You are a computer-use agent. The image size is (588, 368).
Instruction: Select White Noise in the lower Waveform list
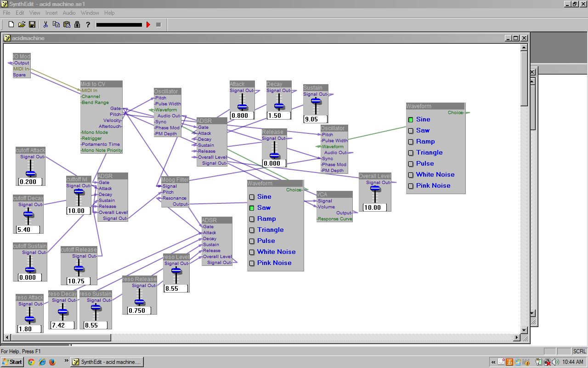click(272, 252)
